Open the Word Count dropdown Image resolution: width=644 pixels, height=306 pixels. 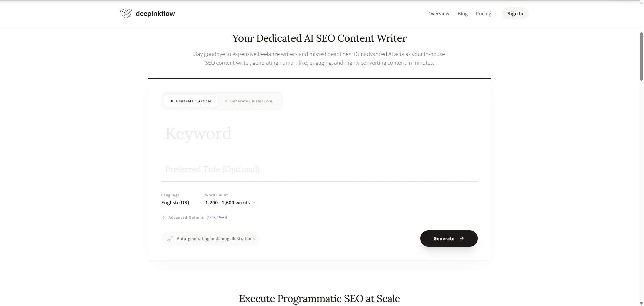pyautogui.click(x=230, y=202)
